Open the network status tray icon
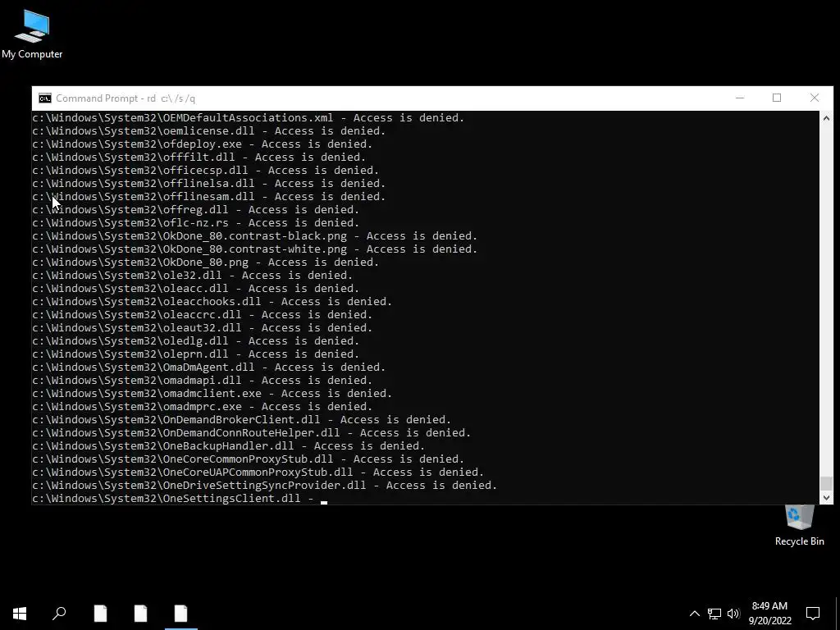Screen dimensions: 840x630 [714, 614]
